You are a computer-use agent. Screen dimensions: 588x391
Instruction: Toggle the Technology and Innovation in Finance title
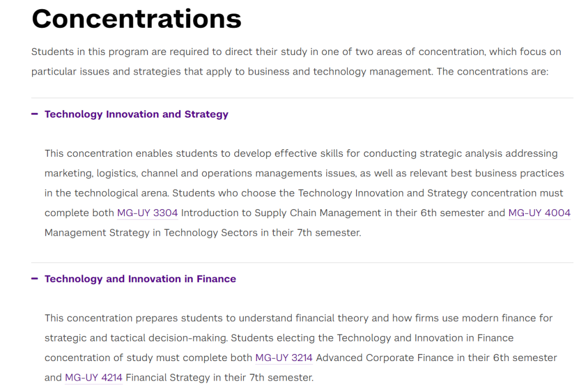pyautogui.click(x=140, y=279)
